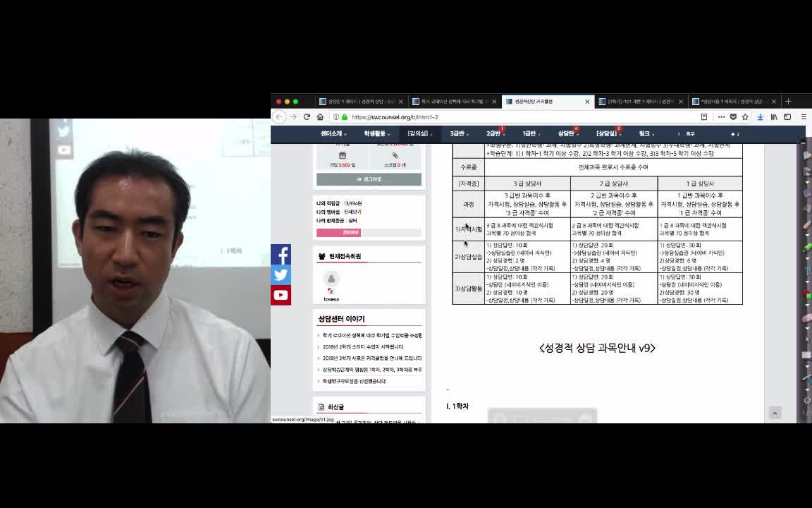Open a new tab with plus icon

[x=788, y=102]
